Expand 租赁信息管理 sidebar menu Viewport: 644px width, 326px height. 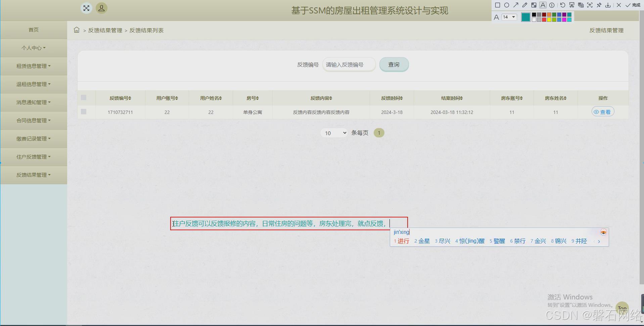(34, 66)
